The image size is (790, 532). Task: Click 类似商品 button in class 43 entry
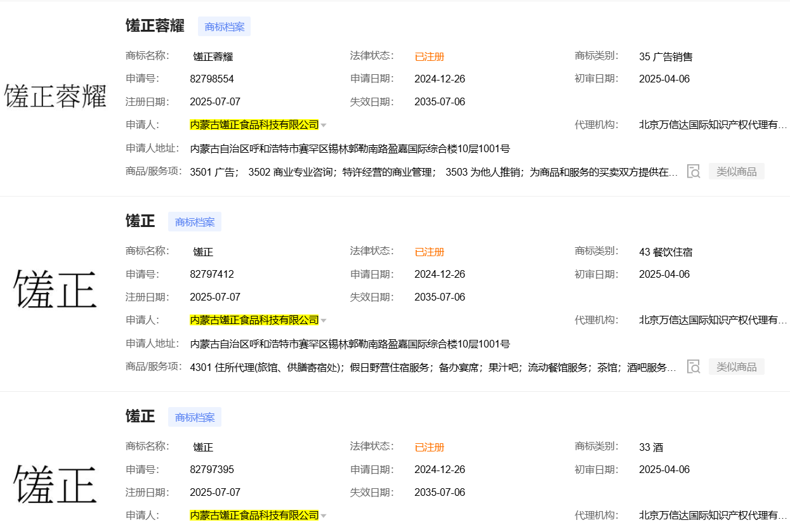tap(736, 367)
